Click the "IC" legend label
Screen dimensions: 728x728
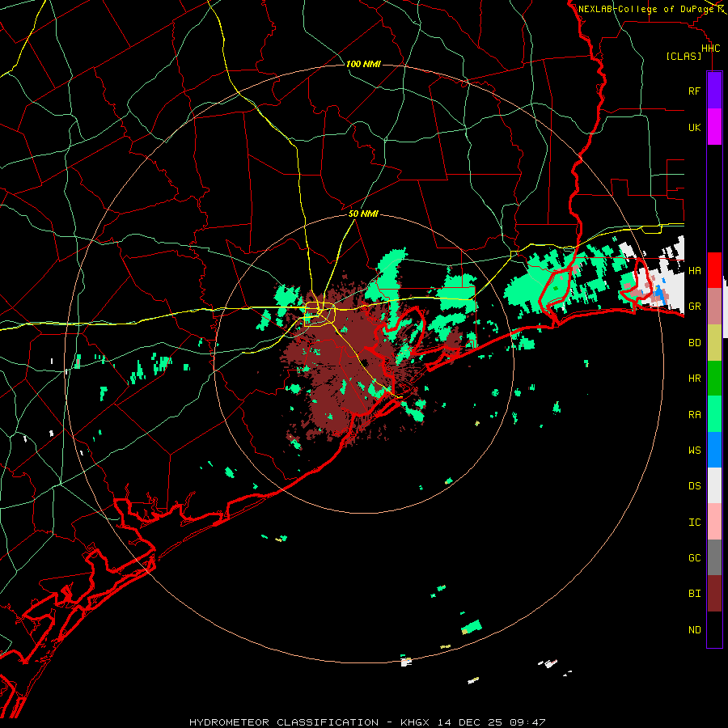(x=694, y=523)
